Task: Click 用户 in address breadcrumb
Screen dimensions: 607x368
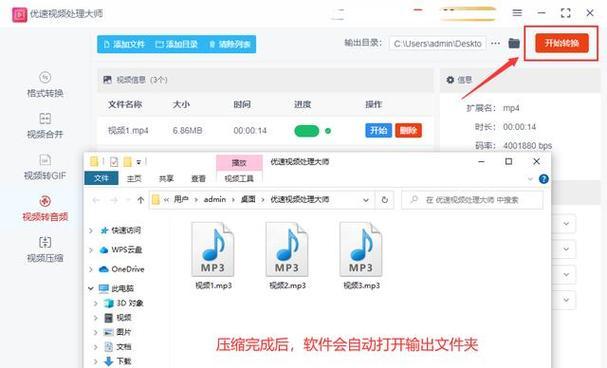Action: [x=181, y=200]
